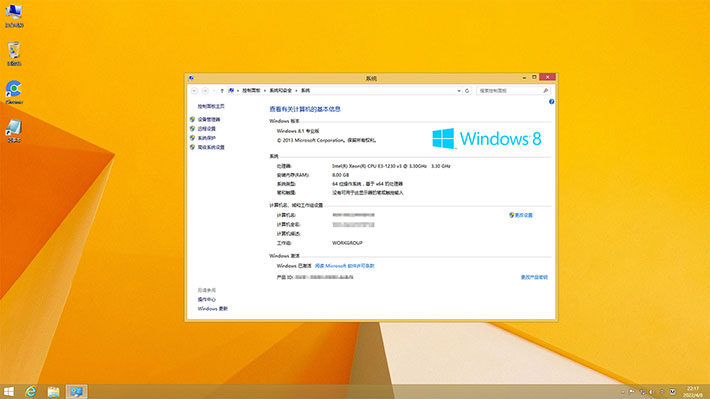The height and width of the screenshot is (399, 710).
Task: Click the 64-bit system type value
Action: [x=367, y=184]
